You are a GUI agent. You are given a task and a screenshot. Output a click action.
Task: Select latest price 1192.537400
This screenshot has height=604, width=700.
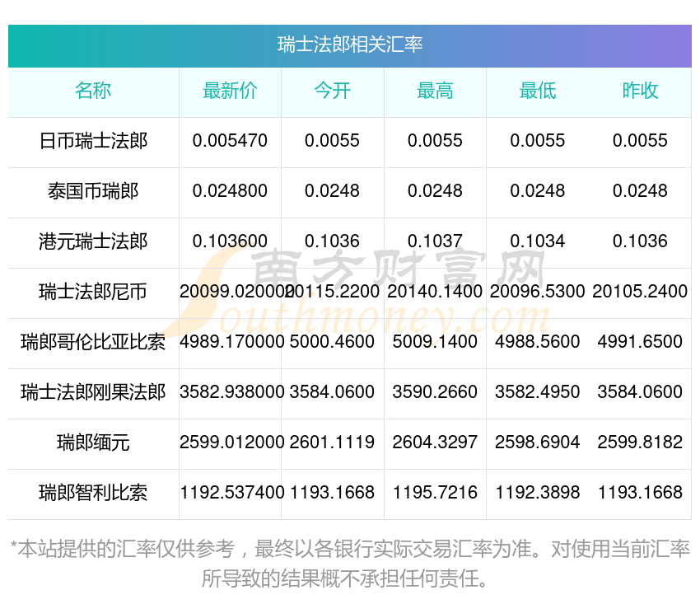tap(231, 493)
